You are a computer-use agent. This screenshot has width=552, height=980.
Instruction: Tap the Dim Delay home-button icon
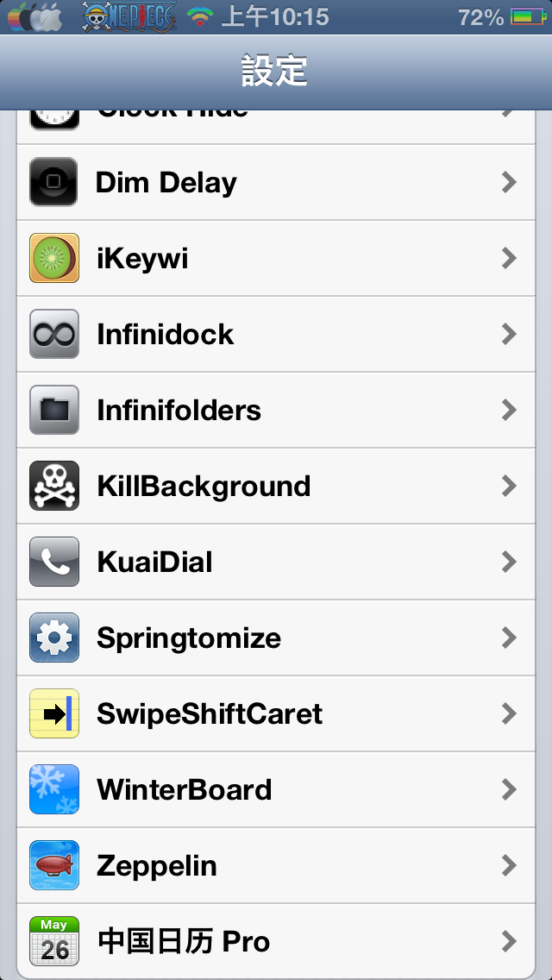point(53,182)
